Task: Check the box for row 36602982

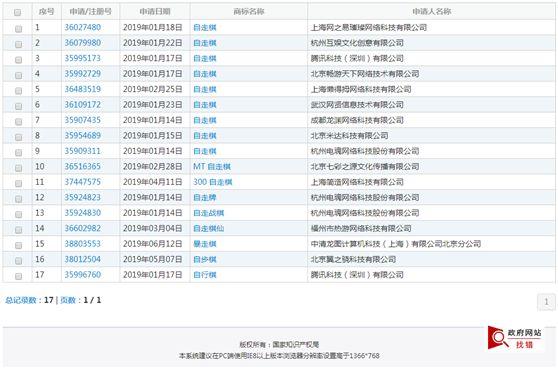Action: [19, 230]
